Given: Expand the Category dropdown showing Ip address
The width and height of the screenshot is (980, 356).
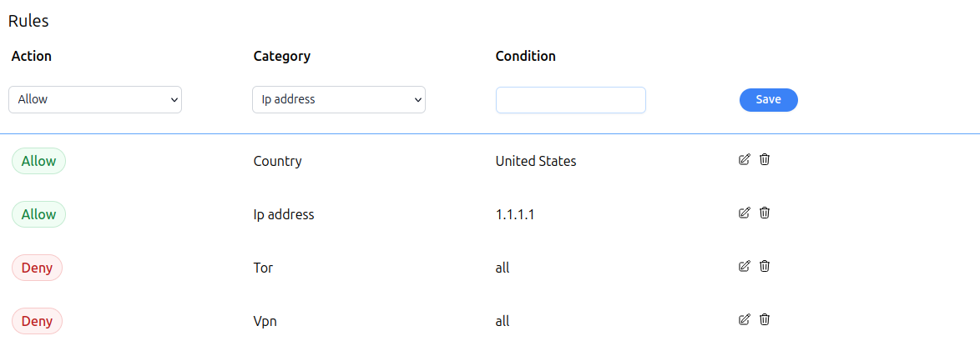Looking at the screenshot, I should (339, 100).
